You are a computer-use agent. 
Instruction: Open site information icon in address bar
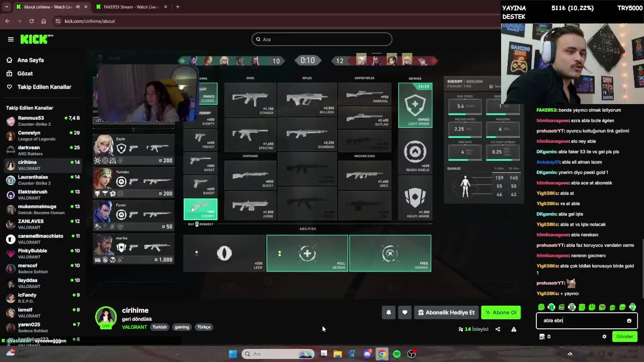(58, 21)
